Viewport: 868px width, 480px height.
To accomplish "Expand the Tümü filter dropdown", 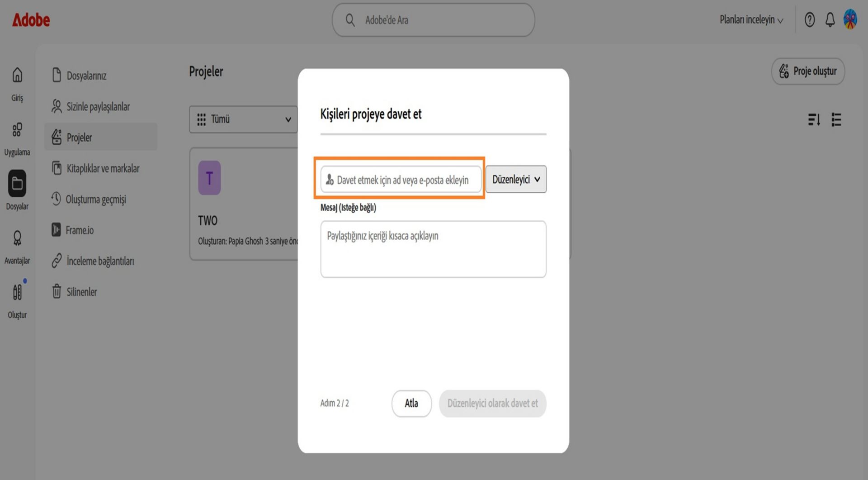I will point(243,119).
